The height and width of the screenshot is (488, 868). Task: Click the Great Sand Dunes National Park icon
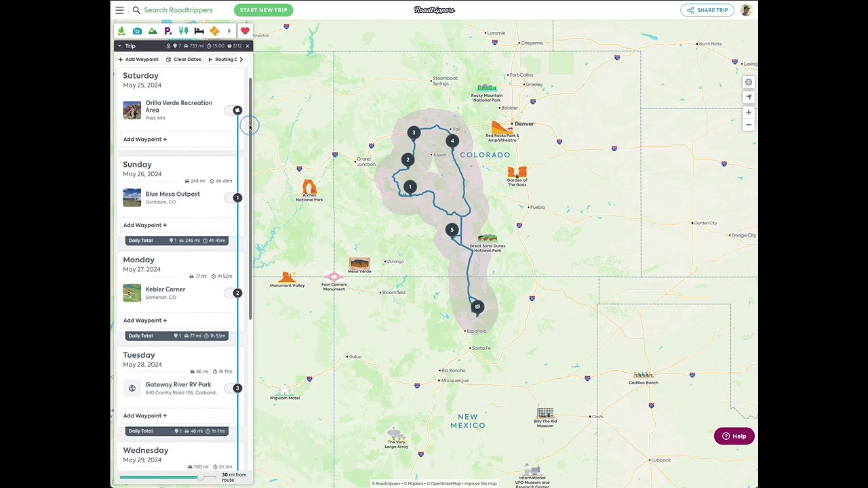tap(488, 238)
